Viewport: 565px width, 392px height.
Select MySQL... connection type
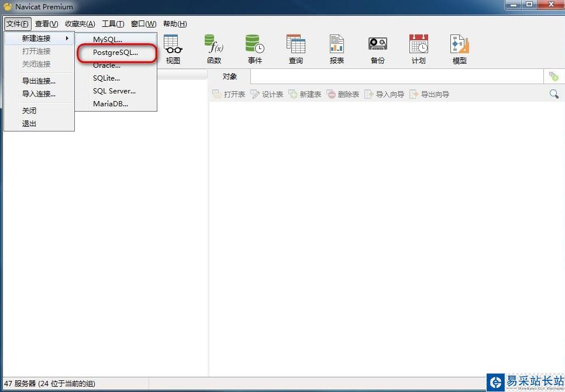pyautogui.click(x=116, y=39)
